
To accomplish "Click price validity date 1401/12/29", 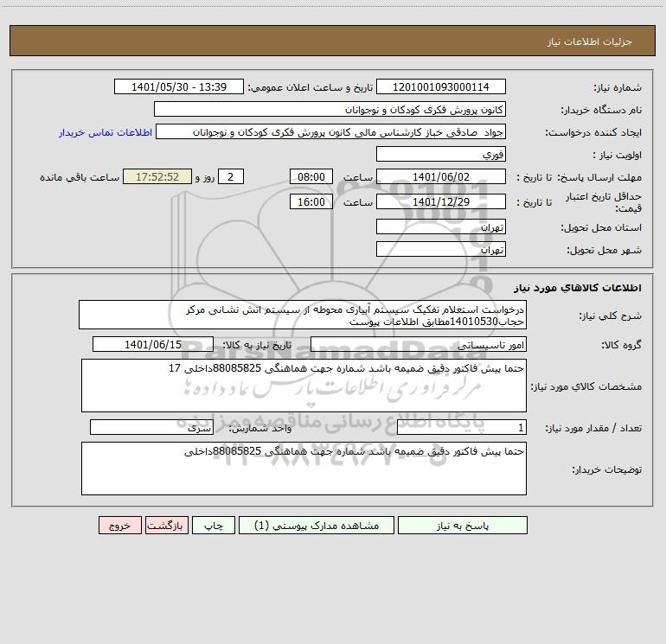I will 441,201.
